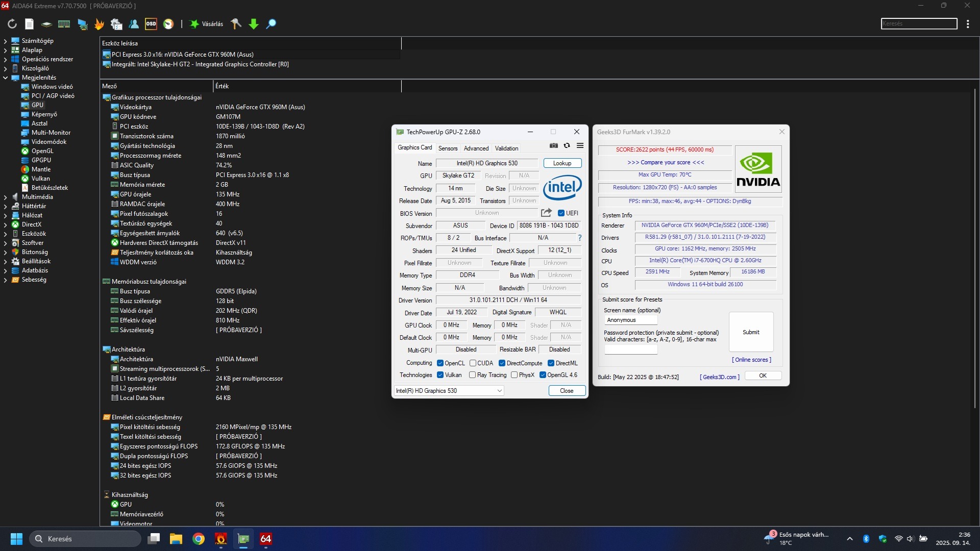The height and width of the screenshot is (551, 980).
Task: Click the magnifier search icon in toolbar
Action: click(271, 24)
